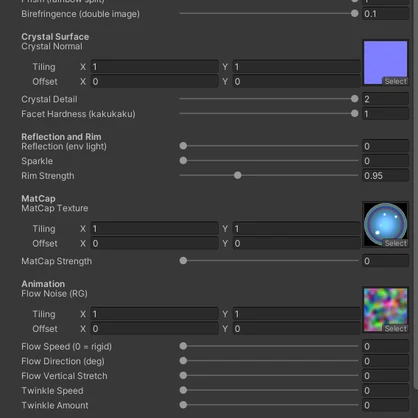Click the Facet Hardness (kakukaku) slider handle
The height and width of the screenshot is (418, 418).
pos(354,114)
